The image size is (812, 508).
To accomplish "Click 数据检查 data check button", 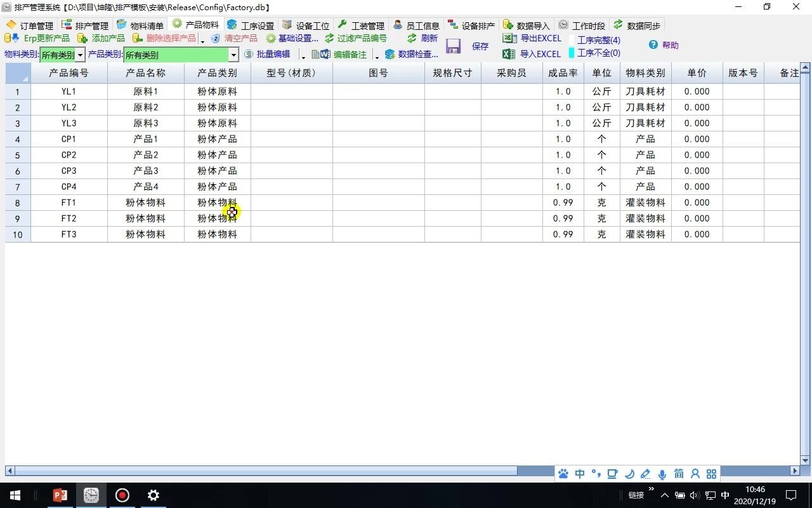I will tap(412, 55).
